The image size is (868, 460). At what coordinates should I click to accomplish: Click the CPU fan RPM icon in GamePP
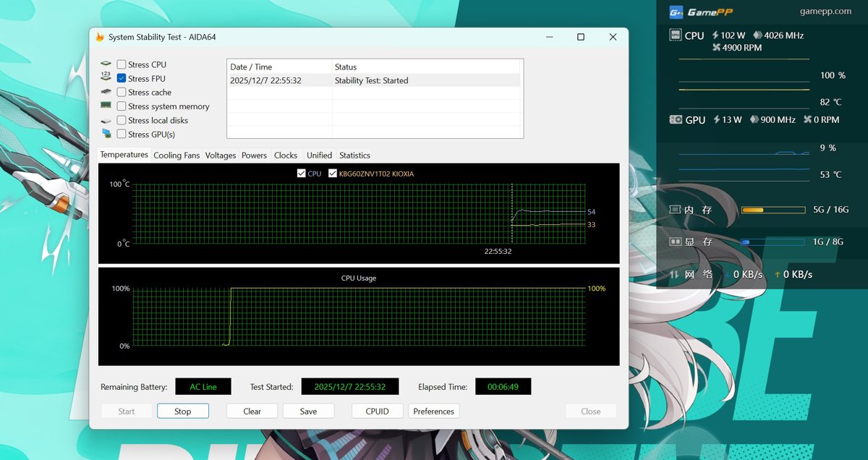coord(717,48)
